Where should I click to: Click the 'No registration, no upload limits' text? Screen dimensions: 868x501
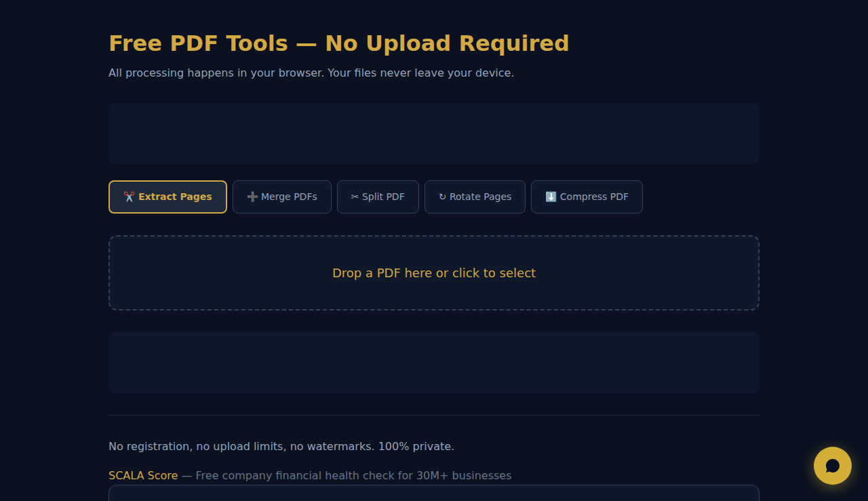(x=281, y=446)
